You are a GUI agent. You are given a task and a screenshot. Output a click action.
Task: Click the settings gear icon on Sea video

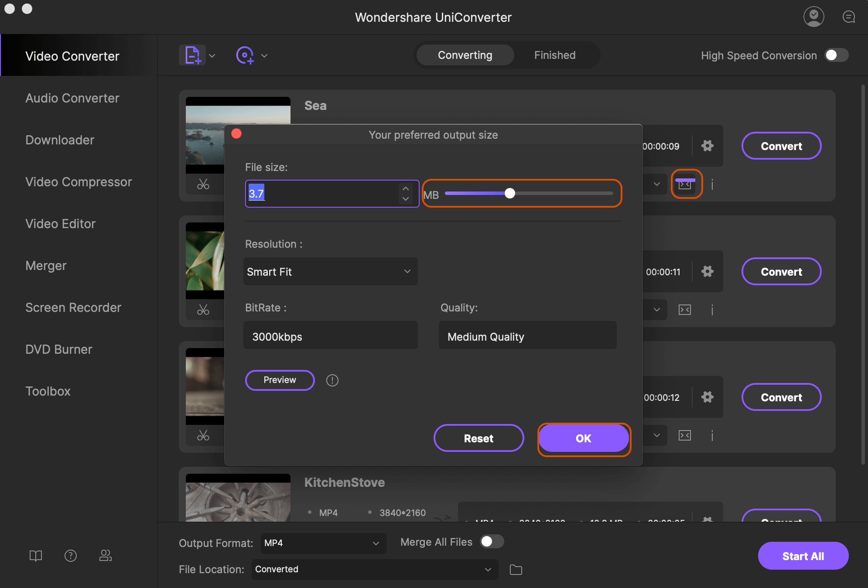[x=707, y=146]
